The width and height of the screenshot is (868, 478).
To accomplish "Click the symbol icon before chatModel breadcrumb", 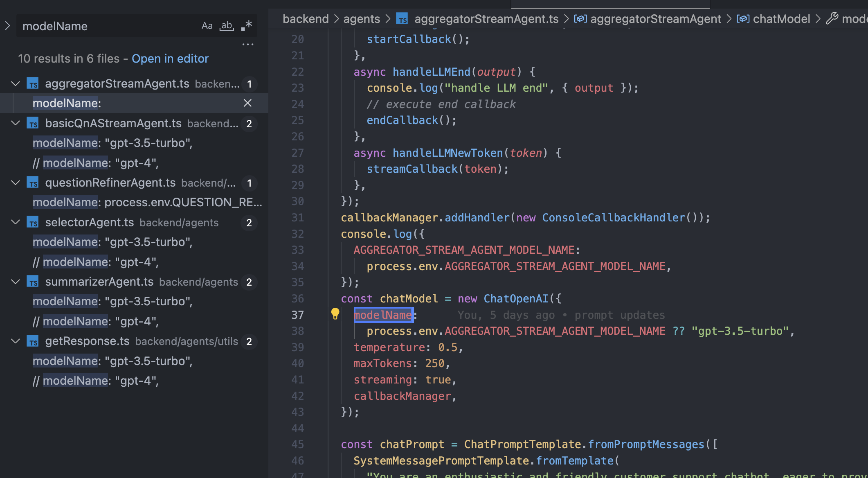I will coord(743,18).
